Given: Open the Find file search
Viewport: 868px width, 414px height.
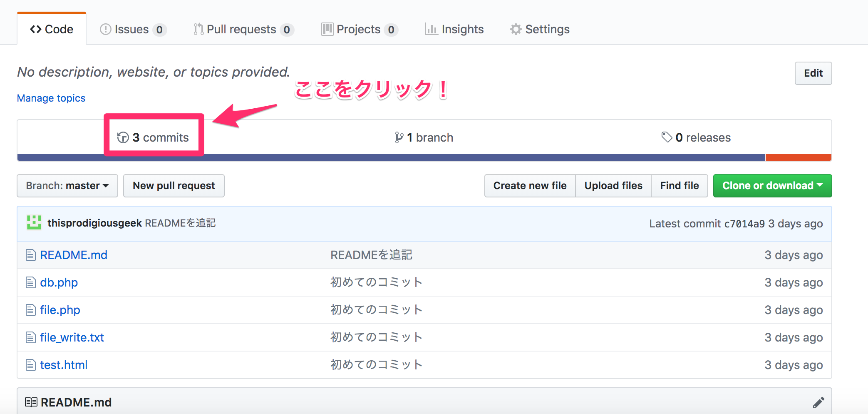Looking at the screenshot, I should [x=680, y=186].
